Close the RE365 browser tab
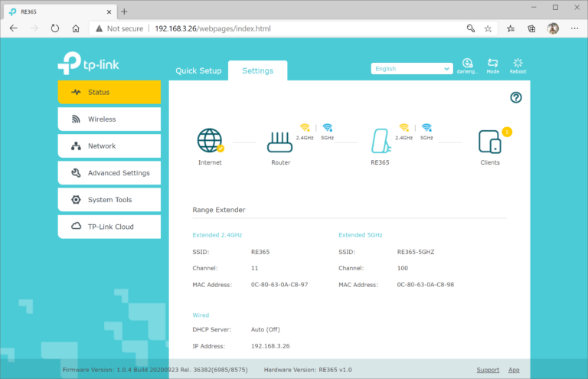 (x=109, y=11)
